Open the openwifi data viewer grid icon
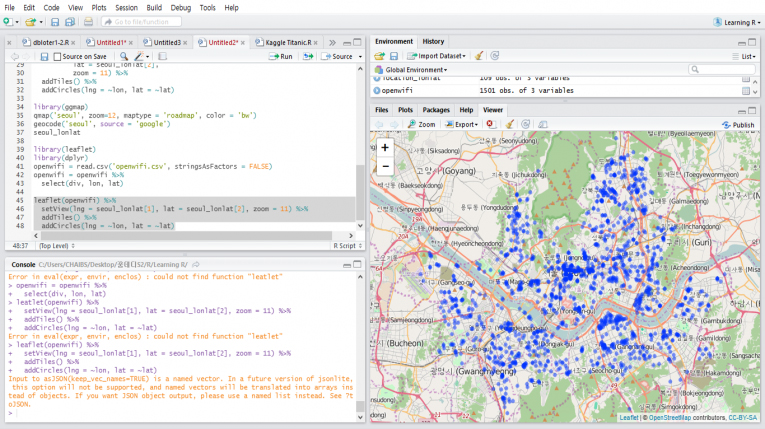Image resolution: width=765 pixels, height=429 pixels. click(745, 91)
